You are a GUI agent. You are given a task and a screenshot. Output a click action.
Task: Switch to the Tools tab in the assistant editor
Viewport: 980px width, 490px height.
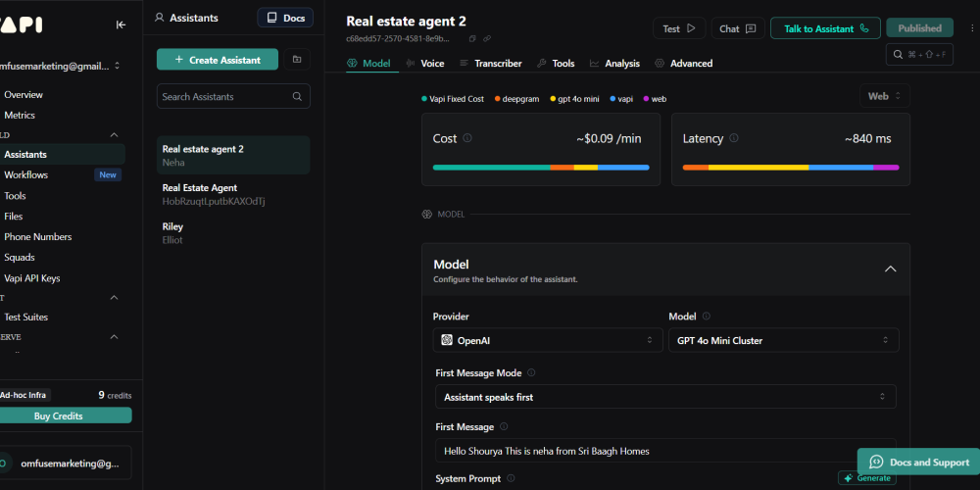(556, 63)
